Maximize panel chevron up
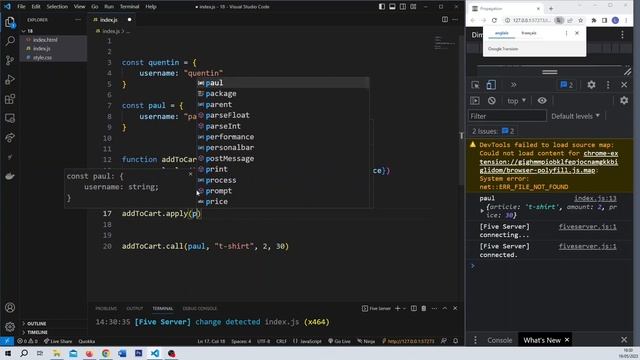Screen dimensions: 640x360 coord(445,308)
